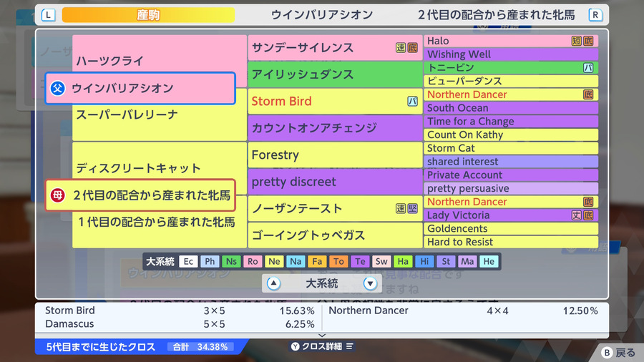
Task: Select South Ocean ancestor row
Action: pyautogui.click(x=511, y=108)
